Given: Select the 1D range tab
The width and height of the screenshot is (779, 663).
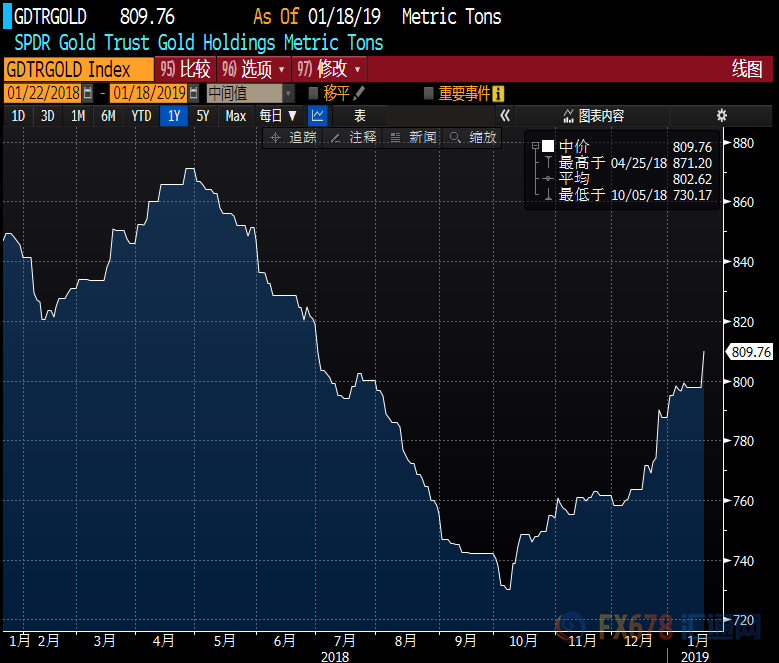Looking at the screenshot, I should (18, 116).
